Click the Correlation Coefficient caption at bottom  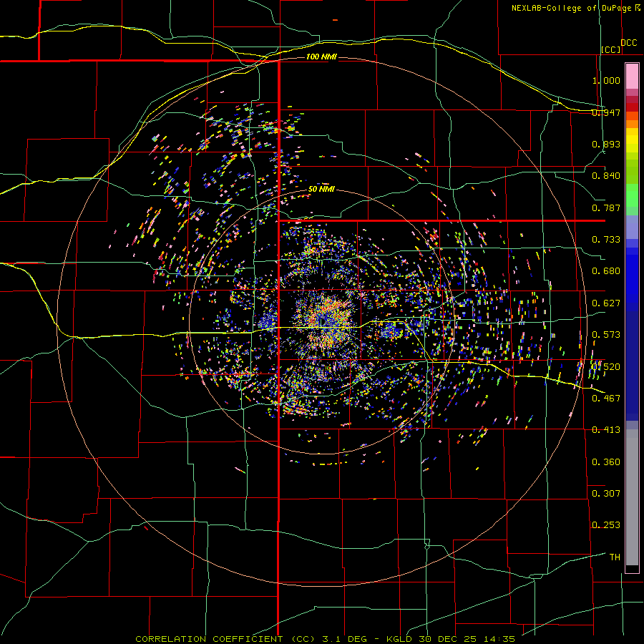tap(325, 639)
